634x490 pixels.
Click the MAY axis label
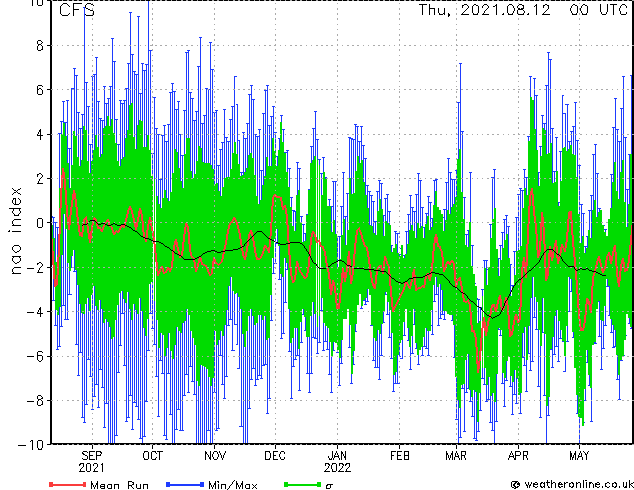pos(579,456)
